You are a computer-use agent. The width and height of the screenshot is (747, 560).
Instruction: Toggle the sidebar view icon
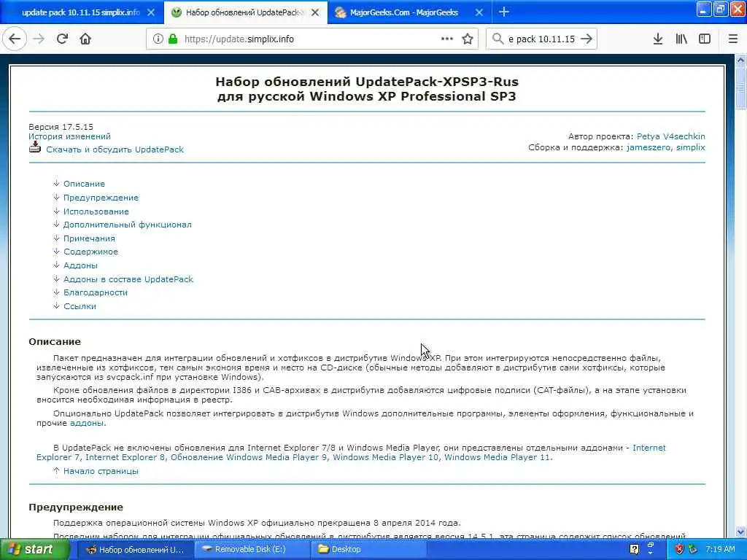pyautogui.click(x=705, y=39)
